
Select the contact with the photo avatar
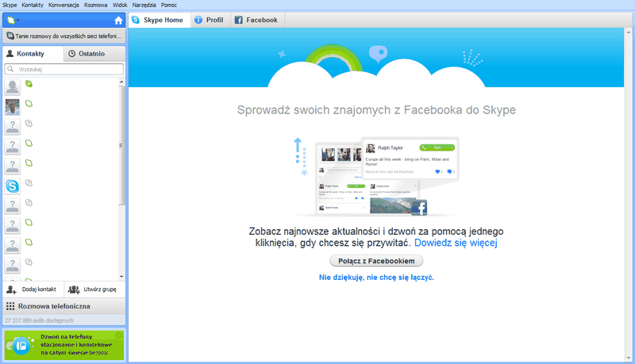[62, 107]
